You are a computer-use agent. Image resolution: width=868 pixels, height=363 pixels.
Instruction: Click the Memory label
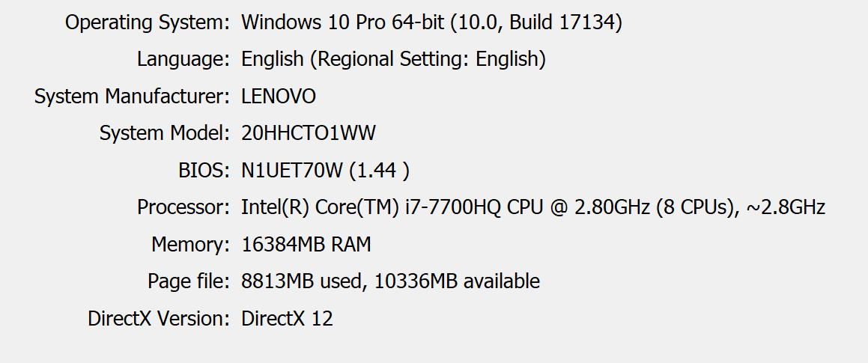tap(190, 245)
